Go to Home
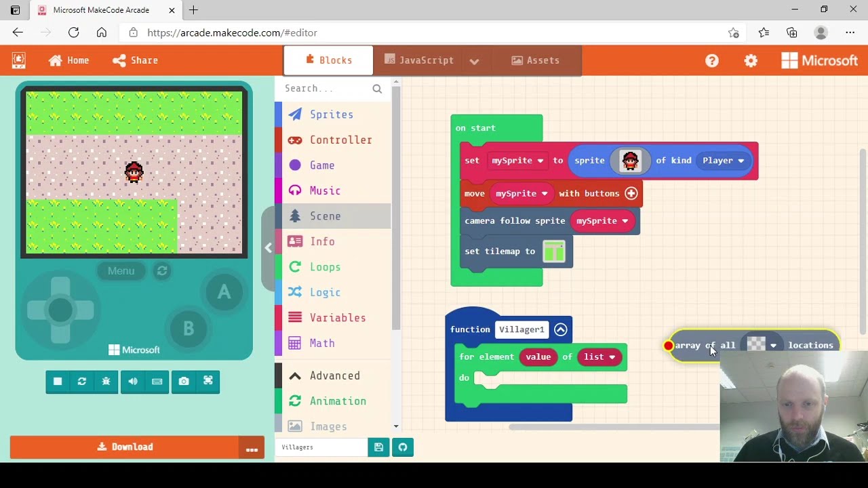The image size is (868, 488). tap(68, 60)
